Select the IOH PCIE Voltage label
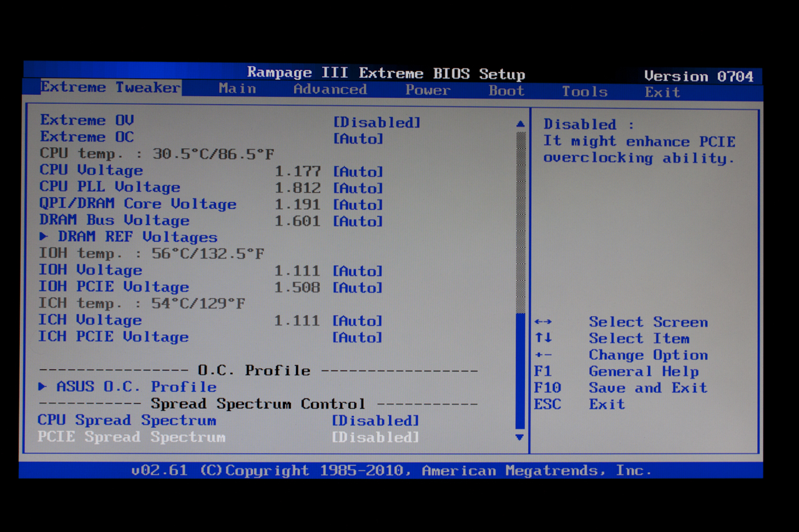 pyautogui.click(x=114, y=287)
